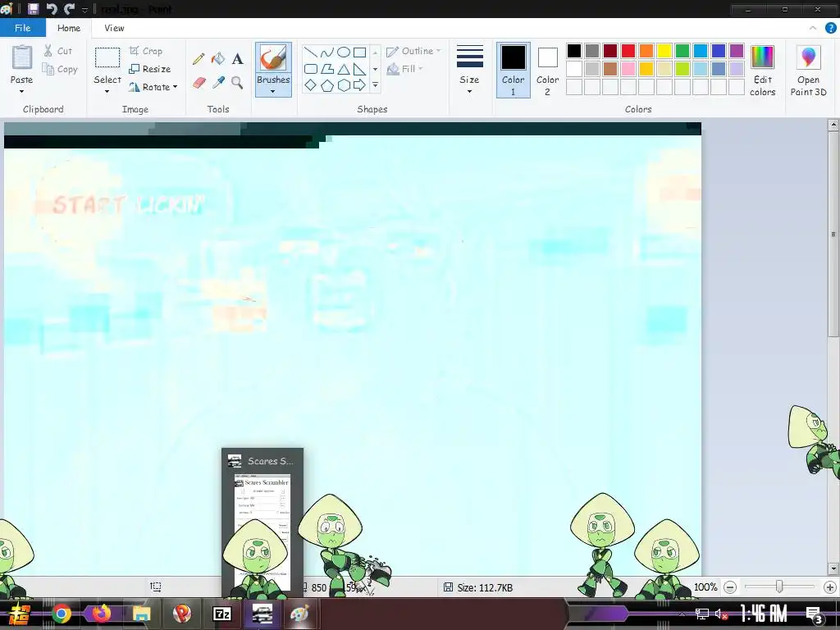Choose the Triangle shape
840x630 pixels.
click(344, 69)
